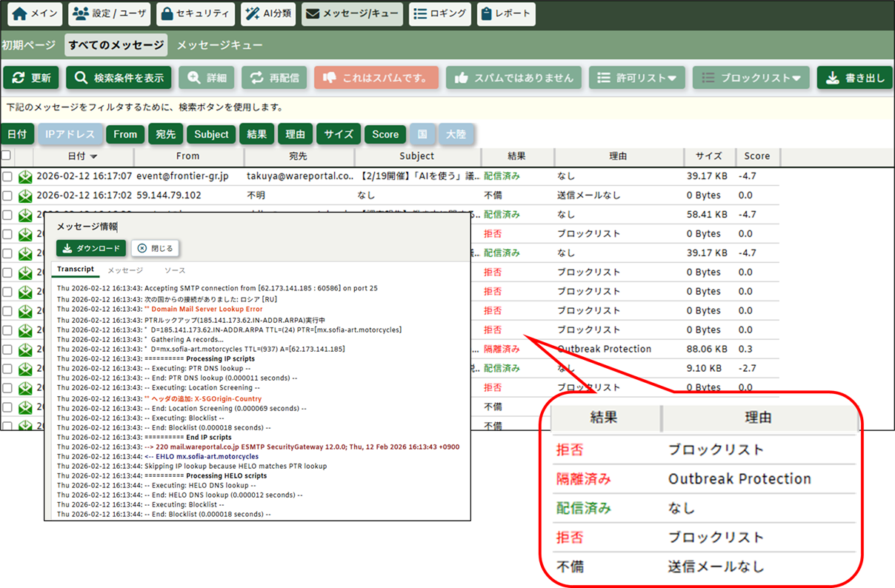Click the 書き出し export button
This screenshot has width=895, height=588.
[854, 78]
